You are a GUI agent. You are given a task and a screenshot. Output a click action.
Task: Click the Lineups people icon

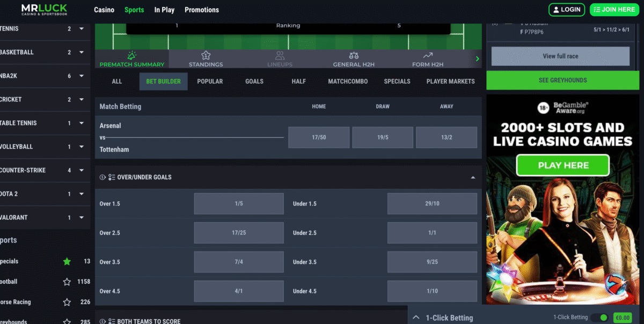pyautogui.click(x=280, y=55)
